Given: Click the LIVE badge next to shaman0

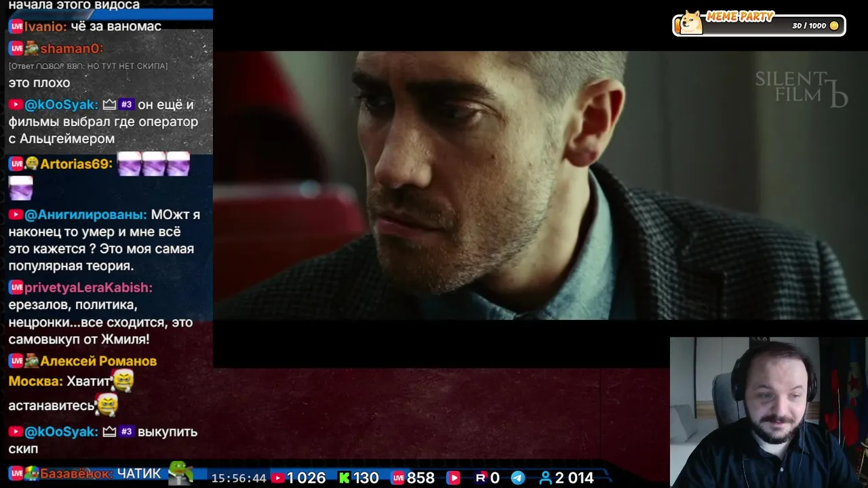Looking at the screenshot, I should click(x=16, y=49).
